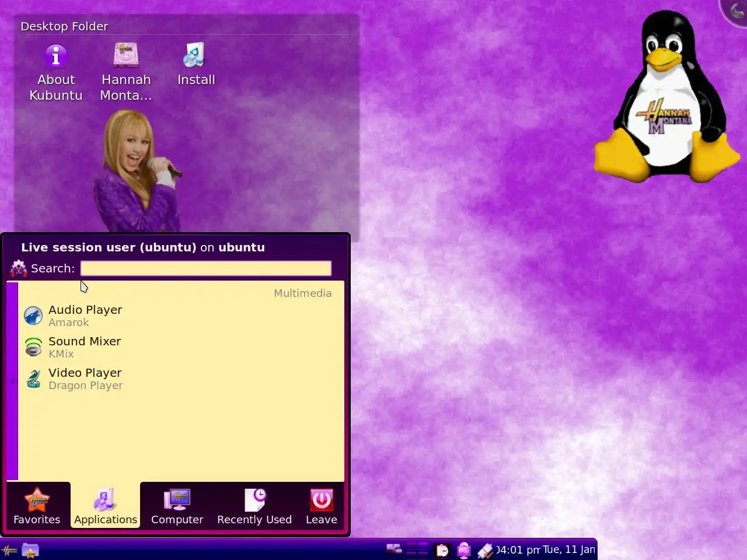Launch the Install desktop icon
This screenshot has width=747, height=560.
pos(196,65)
